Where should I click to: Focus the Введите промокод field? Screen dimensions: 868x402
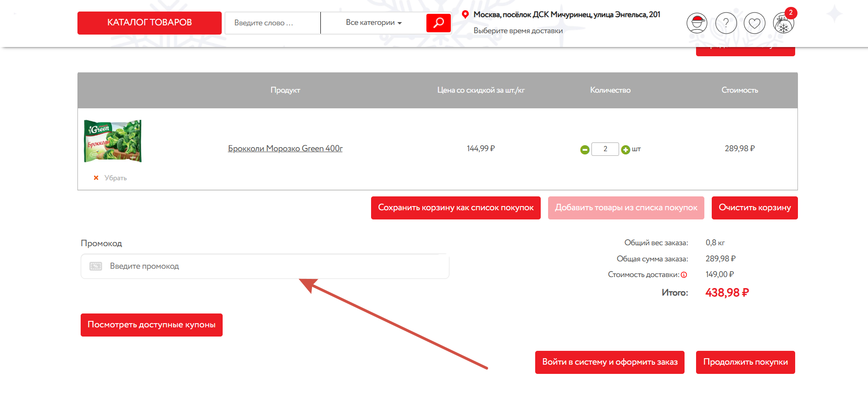(265, 266)
